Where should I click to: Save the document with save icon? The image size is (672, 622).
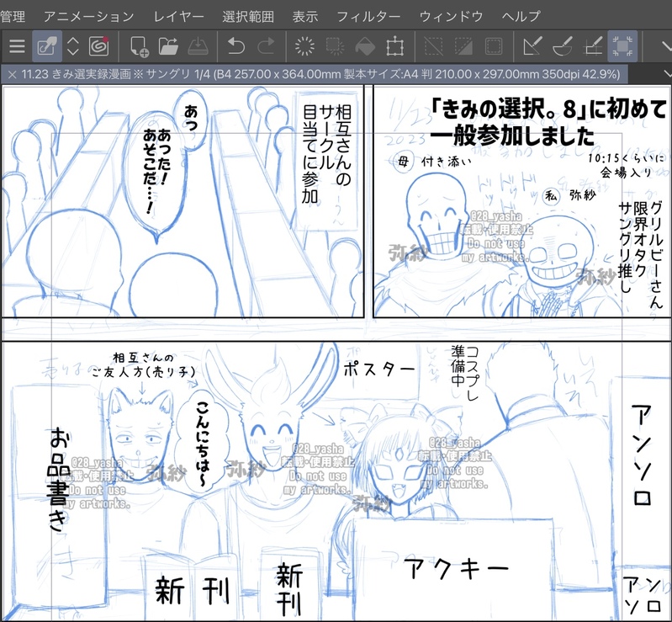tap(198, 46)
